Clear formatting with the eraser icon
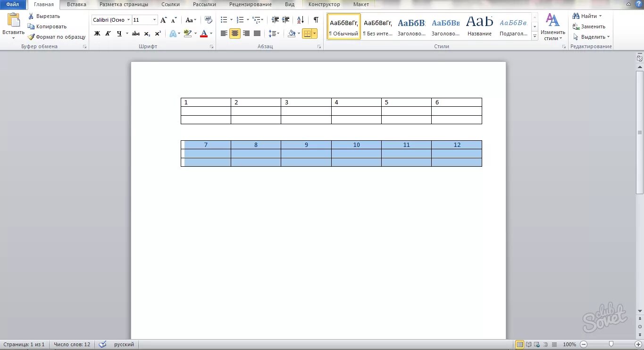644x350 pixels. 209,20
